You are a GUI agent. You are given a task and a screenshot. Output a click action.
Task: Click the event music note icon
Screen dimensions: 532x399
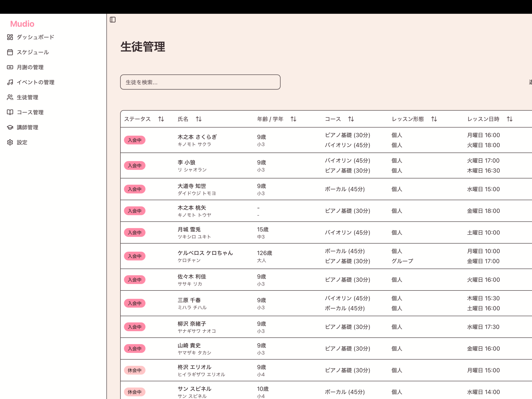tap(10, 82)
